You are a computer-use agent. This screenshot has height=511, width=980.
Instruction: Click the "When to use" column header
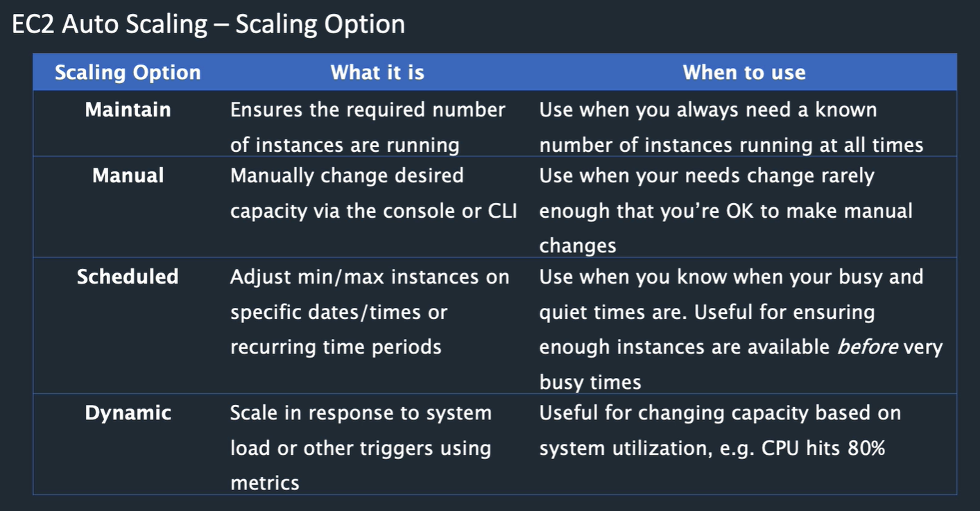coord(744,73)
